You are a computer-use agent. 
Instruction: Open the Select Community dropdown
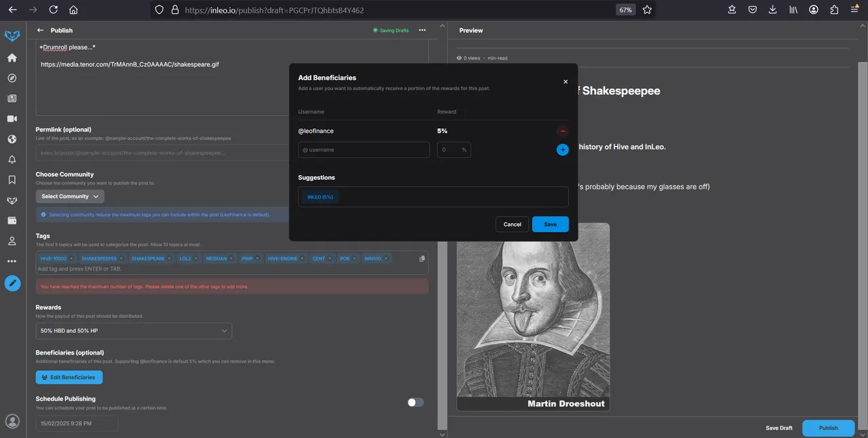70,197
